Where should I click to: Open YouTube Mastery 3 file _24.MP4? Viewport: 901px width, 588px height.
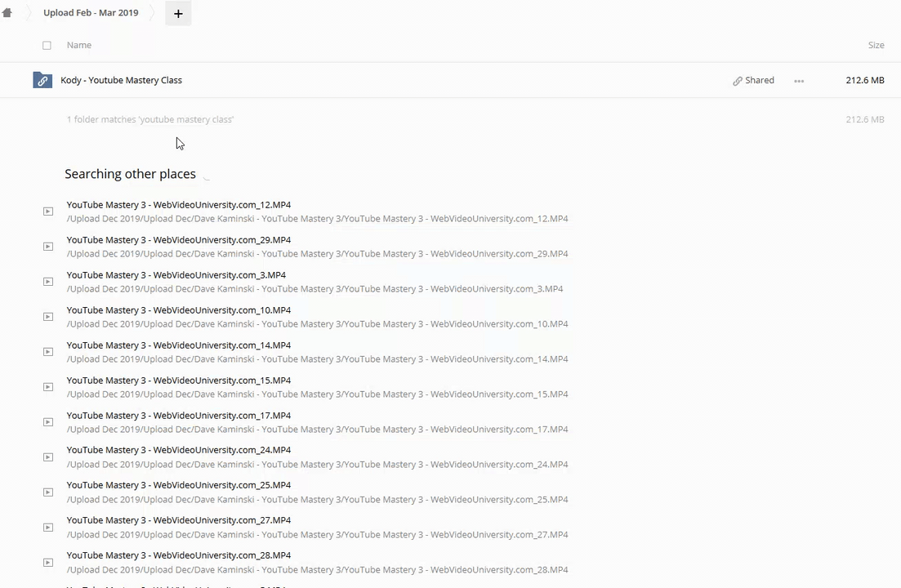179,450
